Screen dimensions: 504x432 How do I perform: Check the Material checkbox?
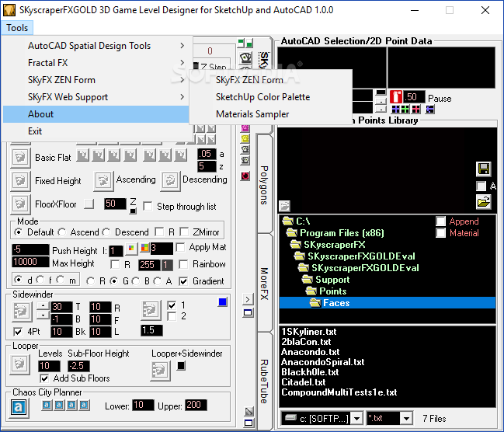click(x=440, y=232)
